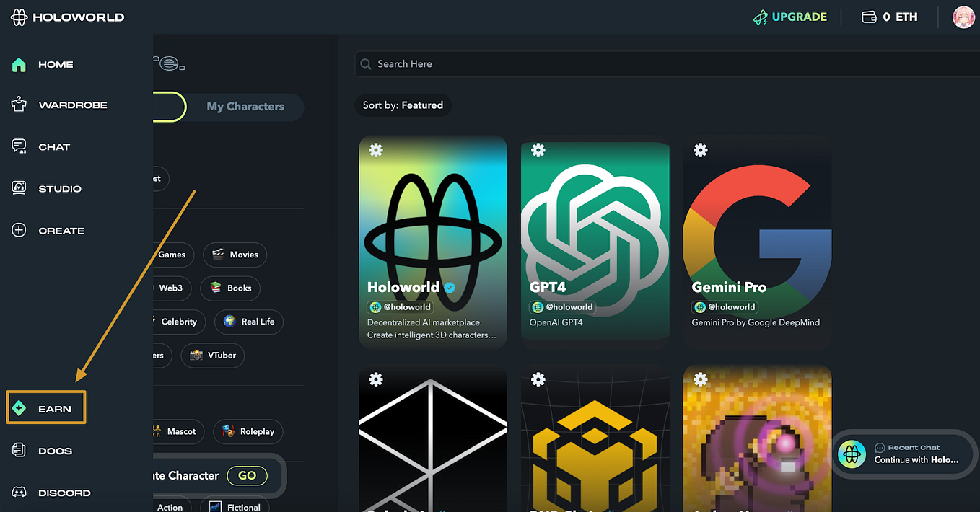Open gear settings on the Holoworld character card
The width and height of the screenshot is (980, 512).
[375, 150]
